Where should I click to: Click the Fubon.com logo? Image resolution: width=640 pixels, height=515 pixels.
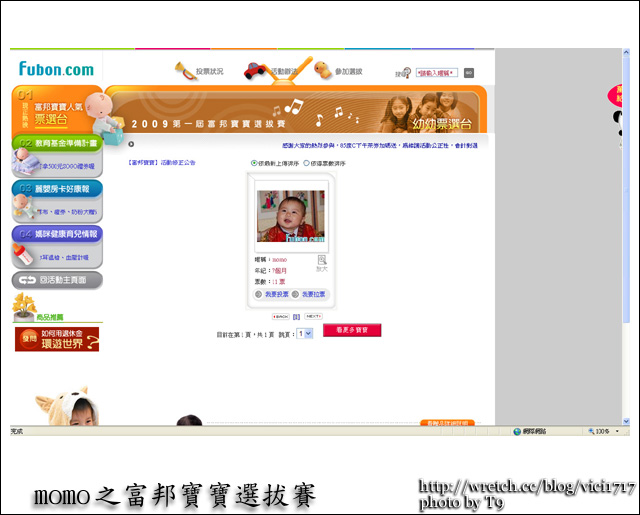(56, 69)
